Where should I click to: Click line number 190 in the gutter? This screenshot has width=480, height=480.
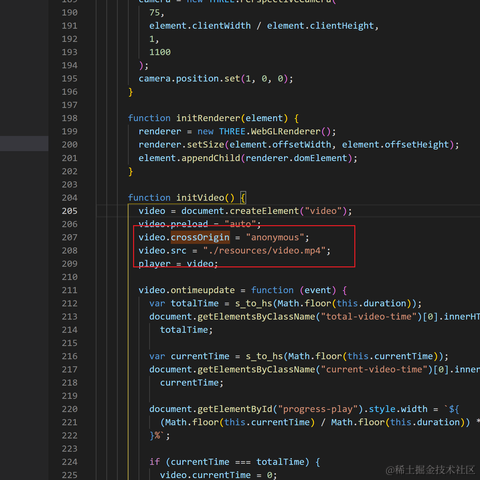(69, 13)
